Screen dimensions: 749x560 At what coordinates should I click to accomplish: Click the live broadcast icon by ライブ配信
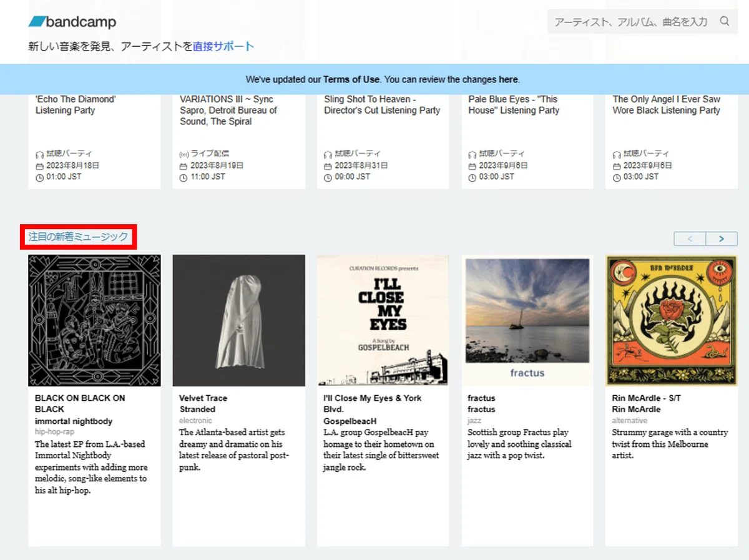(x=184, y=154)
